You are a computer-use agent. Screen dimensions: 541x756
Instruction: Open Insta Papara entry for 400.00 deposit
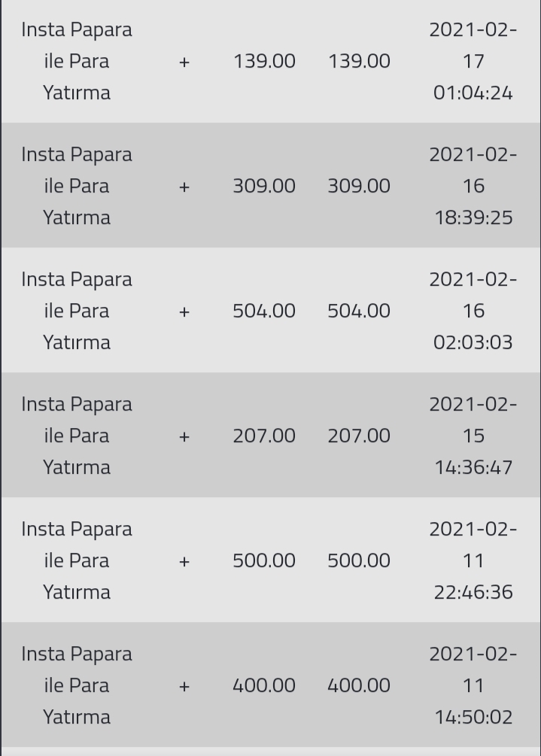(77, 685)
